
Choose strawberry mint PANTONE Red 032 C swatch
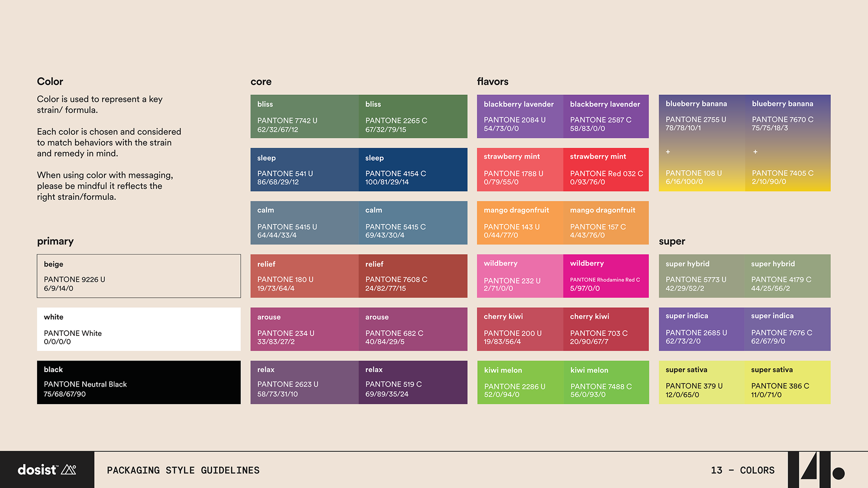(x=606, y=170)
